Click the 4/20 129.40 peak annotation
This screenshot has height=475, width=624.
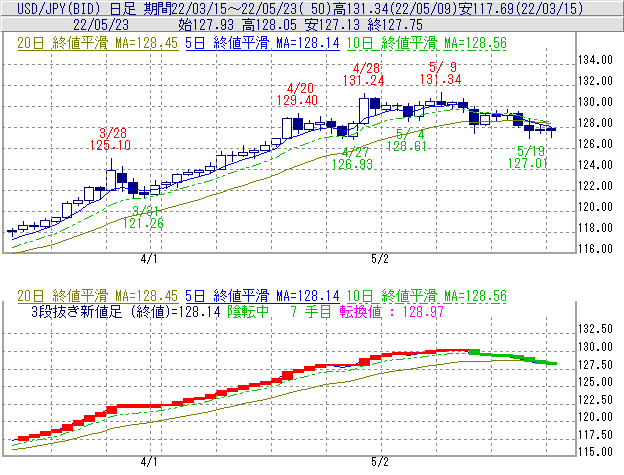coord(297,94)
